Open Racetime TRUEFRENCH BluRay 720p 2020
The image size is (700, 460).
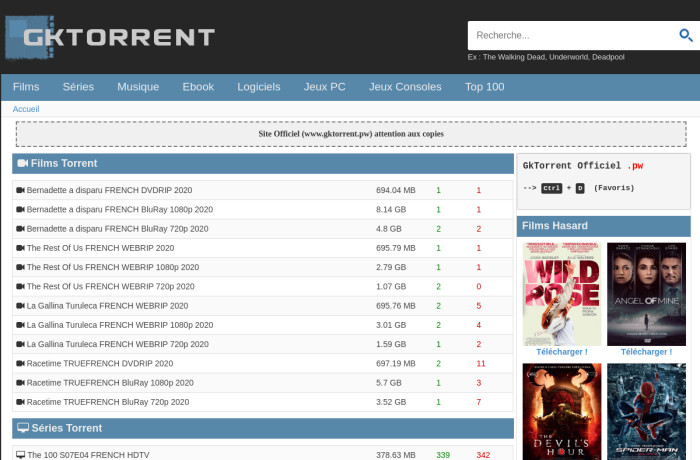[108, 402]
